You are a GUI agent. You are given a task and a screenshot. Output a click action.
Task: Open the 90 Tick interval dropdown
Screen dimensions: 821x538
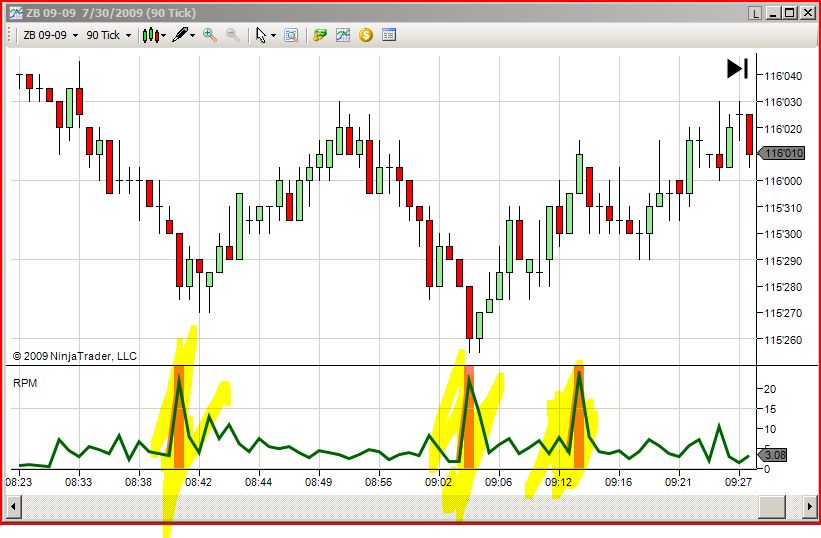(x=108, y=35)
